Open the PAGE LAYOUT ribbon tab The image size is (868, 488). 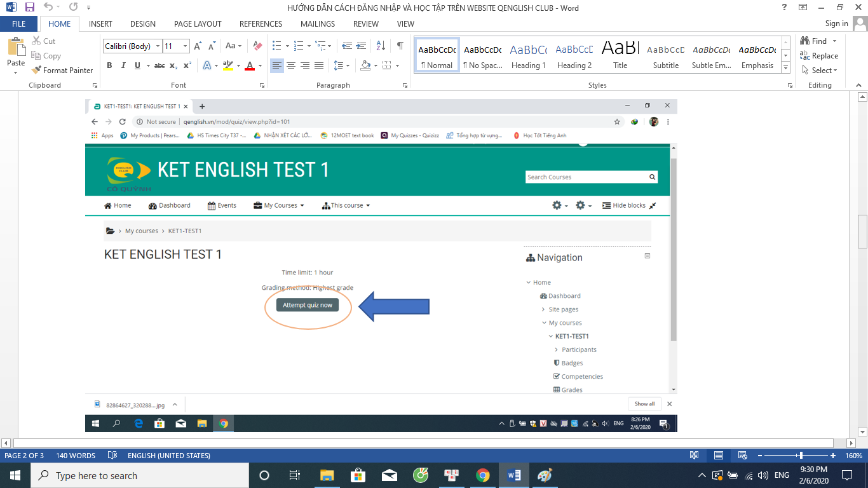[198, 24]
